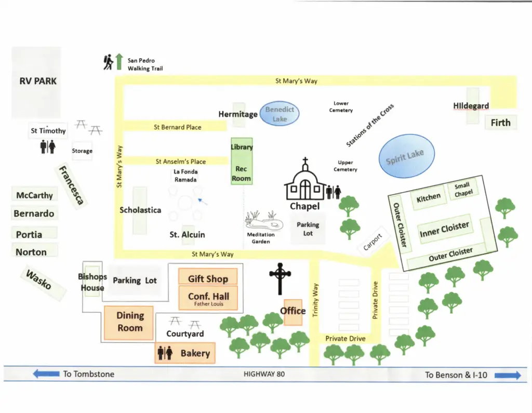Click the blue left arrow toward Tombstone
The image size is (532, 413).
pos(45,374)
